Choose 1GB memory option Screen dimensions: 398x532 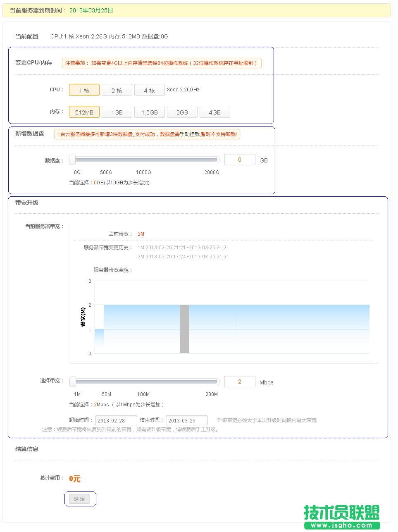[117, 112]
